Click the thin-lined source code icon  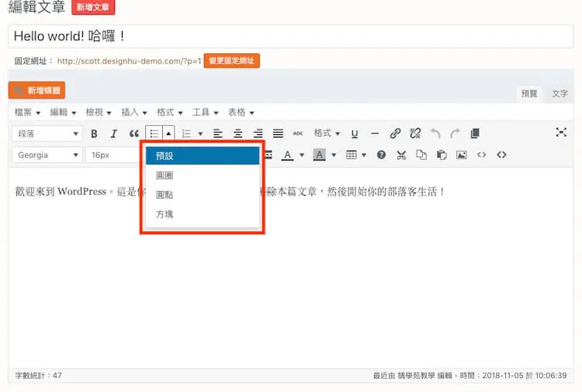coord(481,154)
